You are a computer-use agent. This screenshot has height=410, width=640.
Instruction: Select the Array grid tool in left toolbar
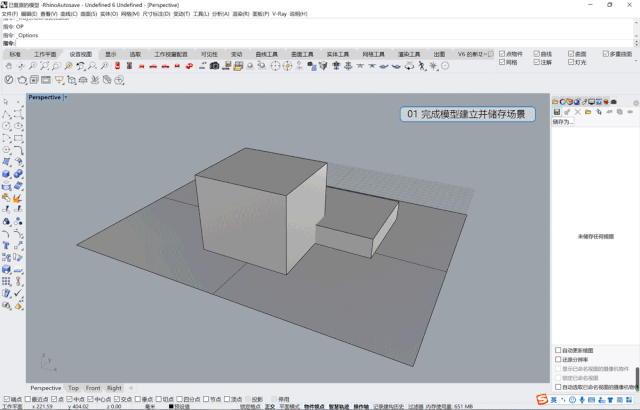point(6,281)
